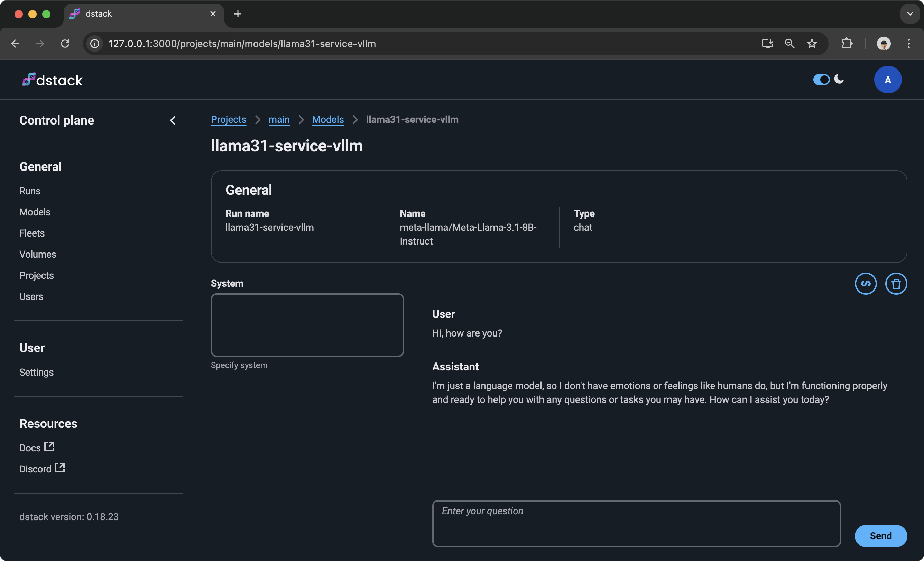Screen dimensions: 924x561
Task: Open a new browser tab
Action: click(238, 14)
